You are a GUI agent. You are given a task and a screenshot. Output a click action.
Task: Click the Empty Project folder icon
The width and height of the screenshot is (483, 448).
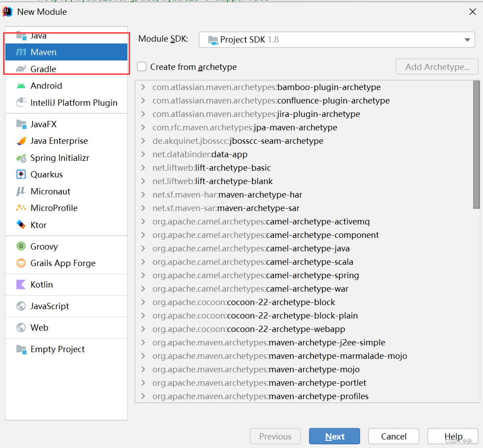click(x=21, y=349)
